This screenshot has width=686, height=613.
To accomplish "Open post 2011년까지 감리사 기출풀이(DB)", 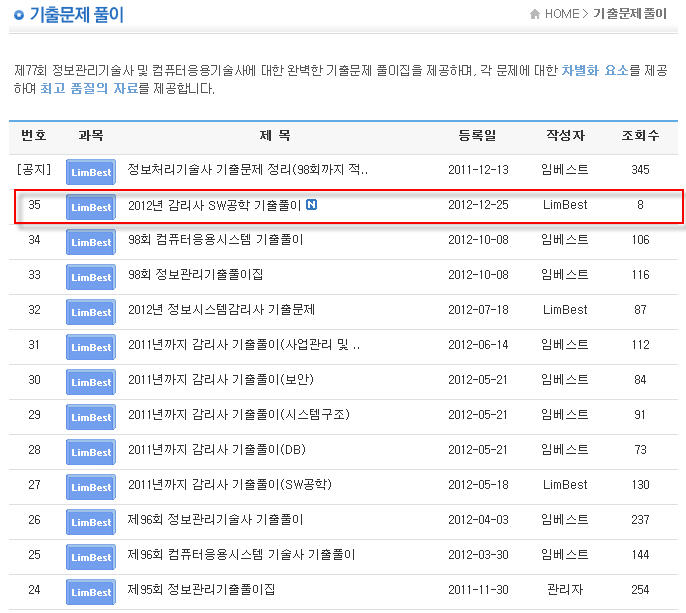I will point(217,450).
